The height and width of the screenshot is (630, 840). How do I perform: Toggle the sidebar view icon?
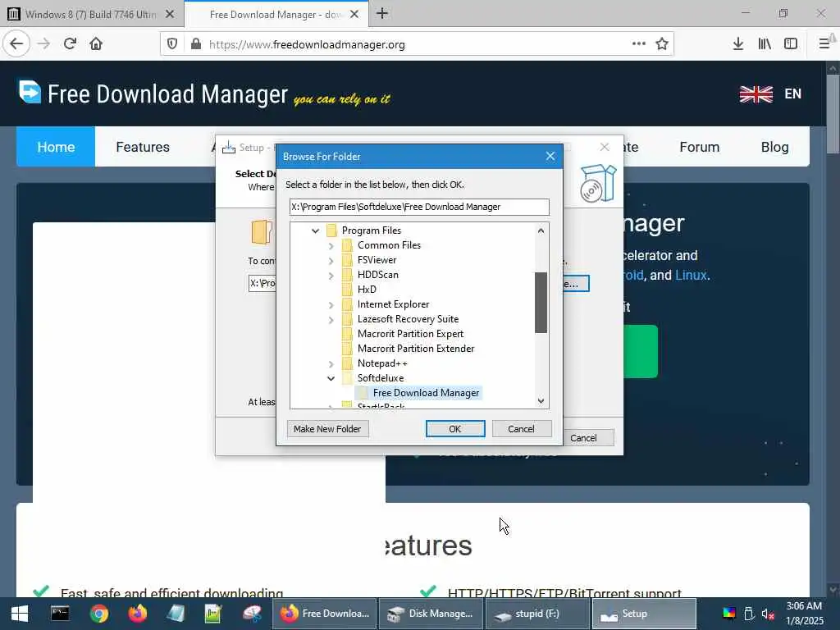click(x=791, y=44)
